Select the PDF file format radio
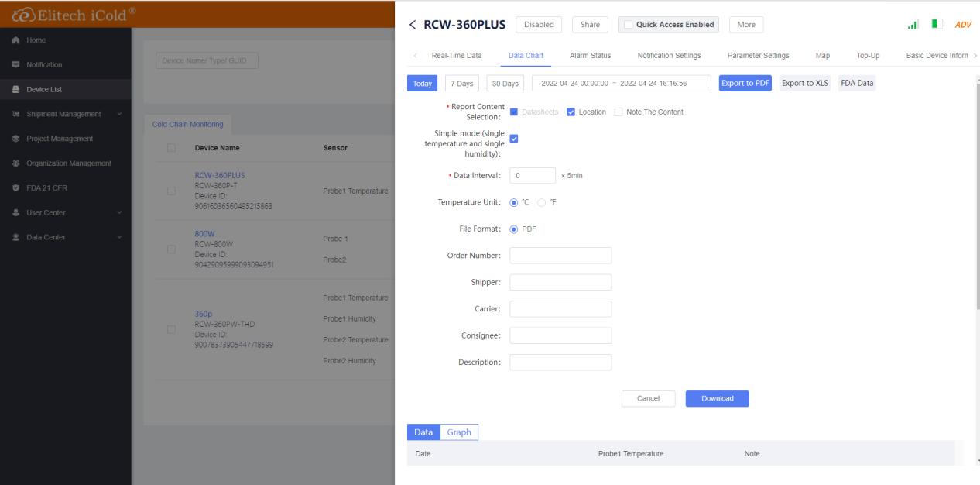This screenshot has height=485, width=980. coord(514,229)
